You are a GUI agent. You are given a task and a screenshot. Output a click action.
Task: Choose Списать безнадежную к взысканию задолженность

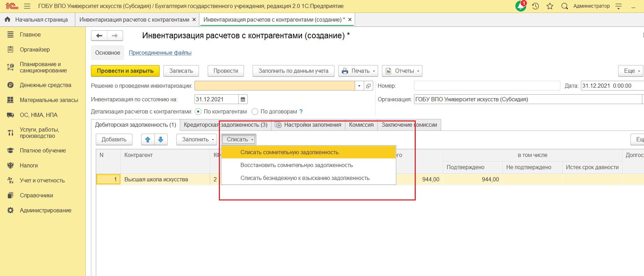pyautogui.click(x=309, y=178)
